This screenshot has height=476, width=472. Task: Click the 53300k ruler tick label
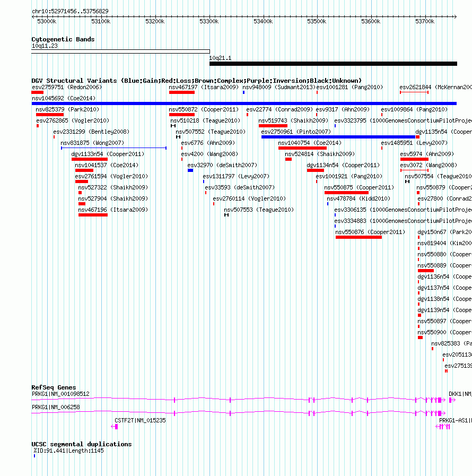[209, 21]
